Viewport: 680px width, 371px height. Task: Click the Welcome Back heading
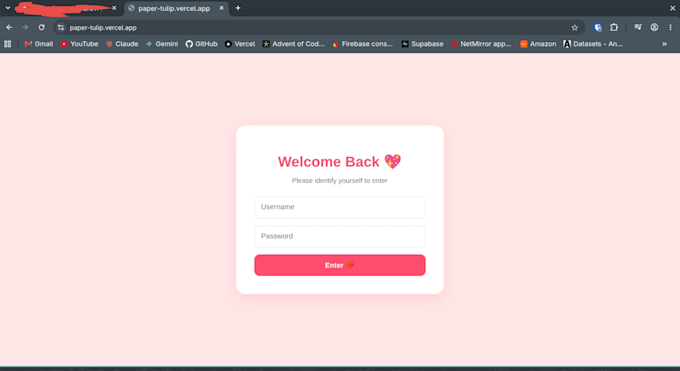[340, 161]
